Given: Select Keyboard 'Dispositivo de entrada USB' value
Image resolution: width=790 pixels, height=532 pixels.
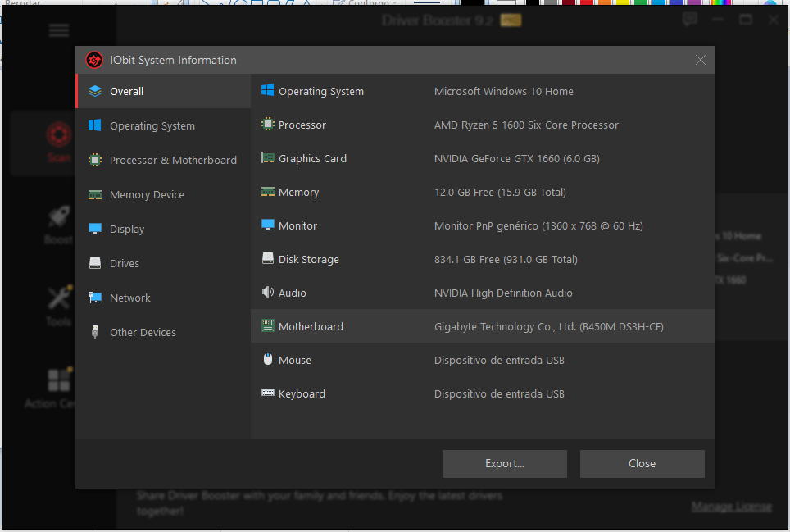Looking at the screenshot, I should (x=499, y=394).
